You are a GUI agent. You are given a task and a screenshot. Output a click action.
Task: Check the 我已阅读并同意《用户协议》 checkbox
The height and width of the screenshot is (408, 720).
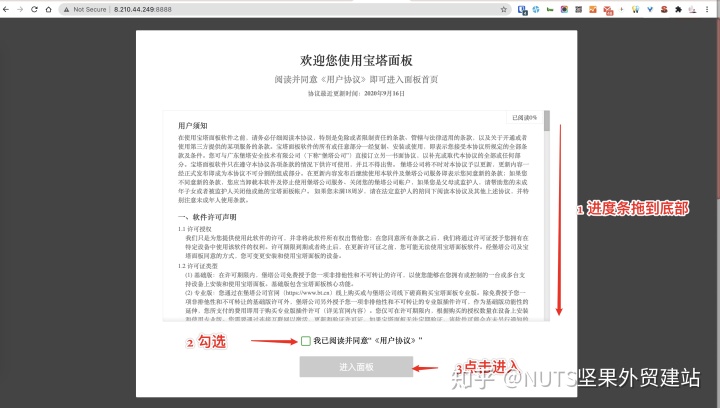pyautogui.click(x=306, y=341)
